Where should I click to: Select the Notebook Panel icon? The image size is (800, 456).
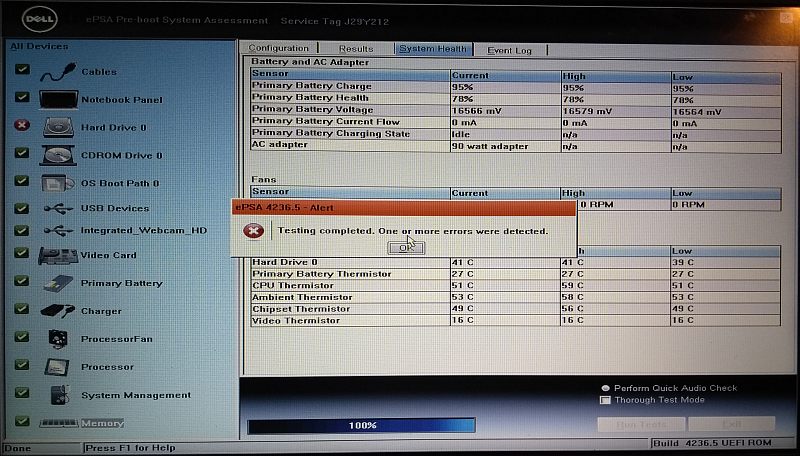coord(58,99)
